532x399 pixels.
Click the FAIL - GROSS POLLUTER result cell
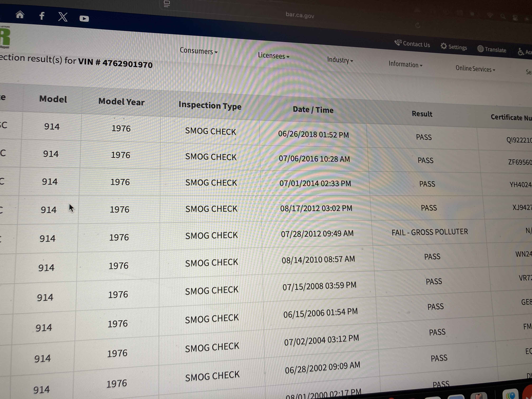429,232
